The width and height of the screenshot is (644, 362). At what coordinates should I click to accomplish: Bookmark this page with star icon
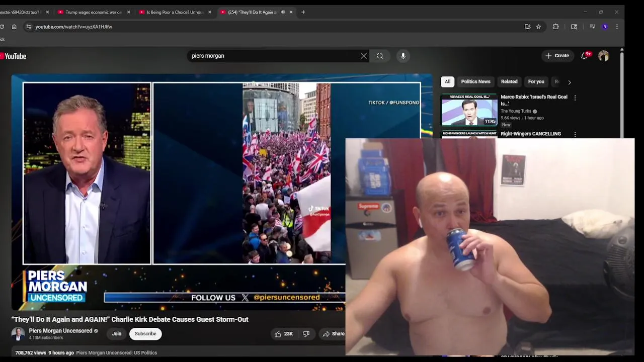[x=538, y=27]
